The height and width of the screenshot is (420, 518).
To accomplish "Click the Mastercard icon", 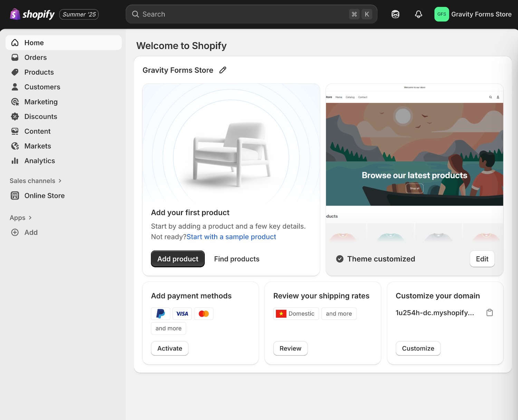I will 204,314.
